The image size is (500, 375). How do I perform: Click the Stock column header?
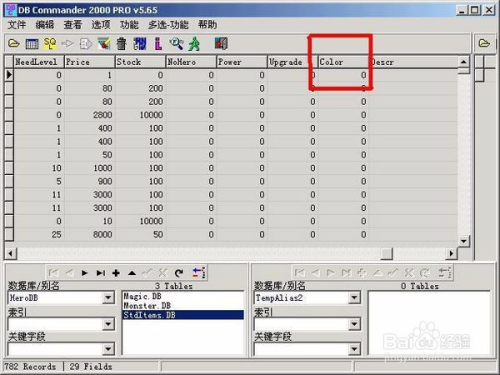click(141, 62)
